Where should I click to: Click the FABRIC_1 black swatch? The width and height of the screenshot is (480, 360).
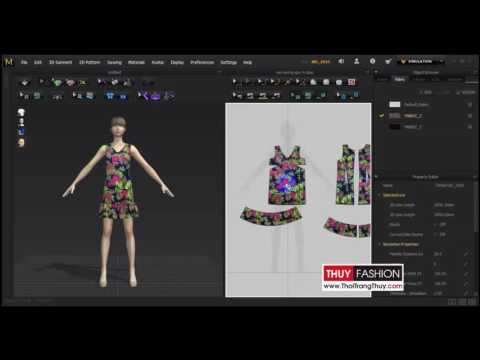[x=395, y=127]
